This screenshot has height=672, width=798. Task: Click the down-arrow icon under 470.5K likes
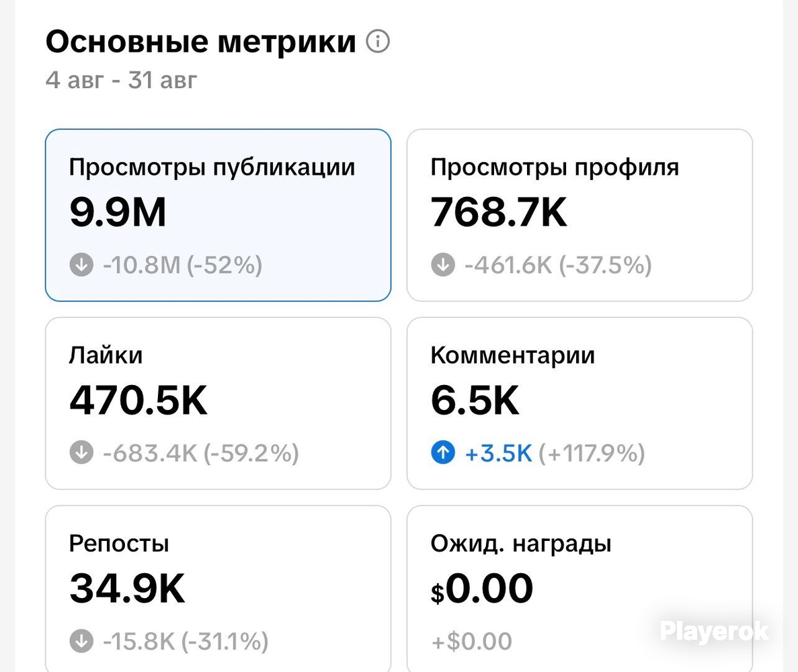tap(81, 453)
